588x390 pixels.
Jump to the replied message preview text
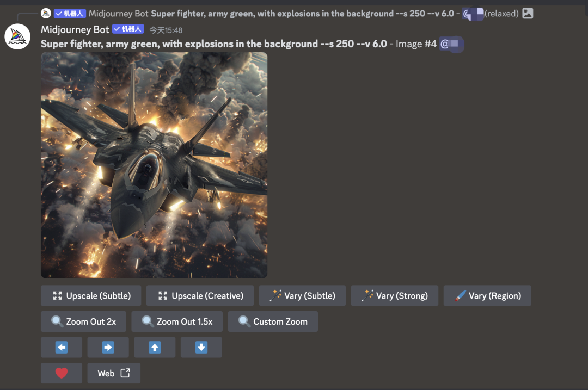pos(302,14)
